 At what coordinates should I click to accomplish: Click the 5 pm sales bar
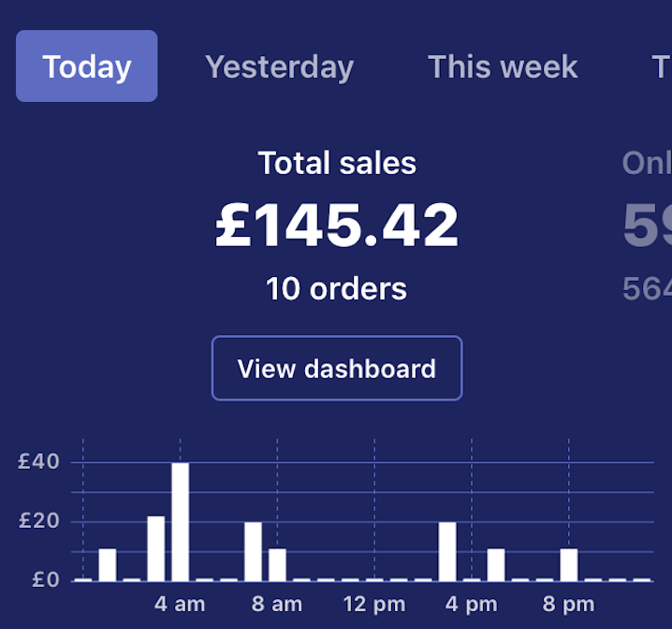click(496, 564)
